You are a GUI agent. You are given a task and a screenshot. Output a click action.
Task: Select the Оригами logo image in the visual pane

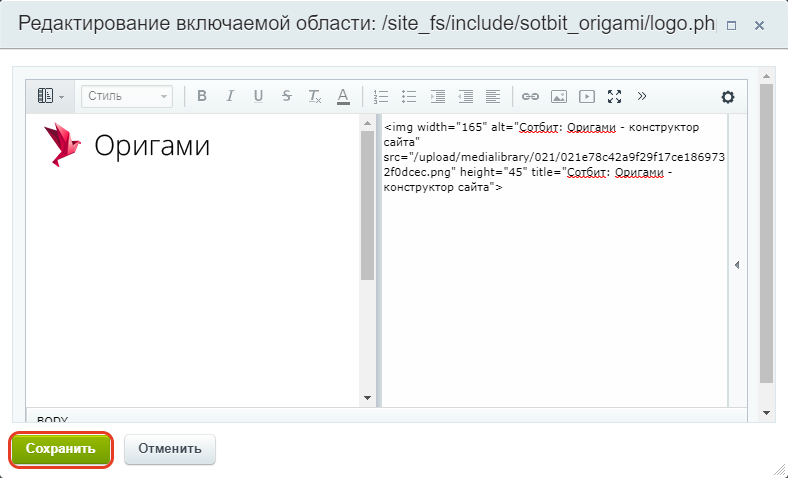[127, 145]
